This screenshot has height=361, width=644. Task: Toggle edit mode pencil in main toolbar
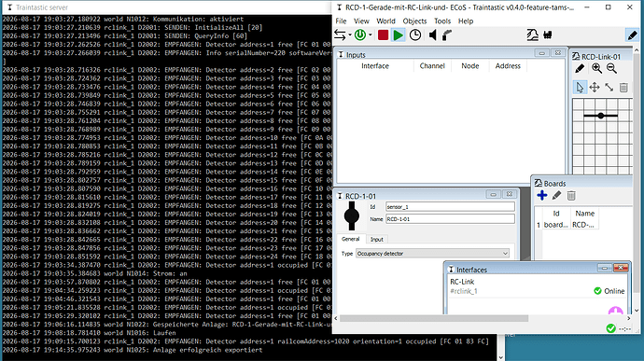(633, 35)
